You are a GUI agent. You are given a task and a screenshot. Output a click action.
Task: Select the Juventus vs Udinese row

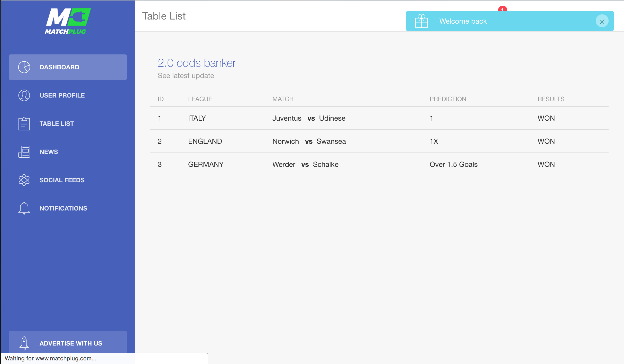click(x=309, y=118)
